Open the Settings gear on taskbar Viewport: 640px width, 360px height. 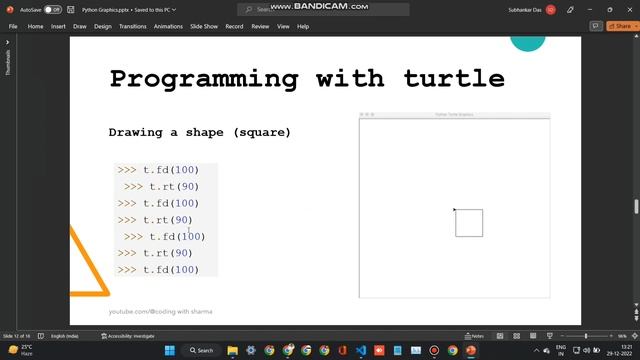[251, 350]
